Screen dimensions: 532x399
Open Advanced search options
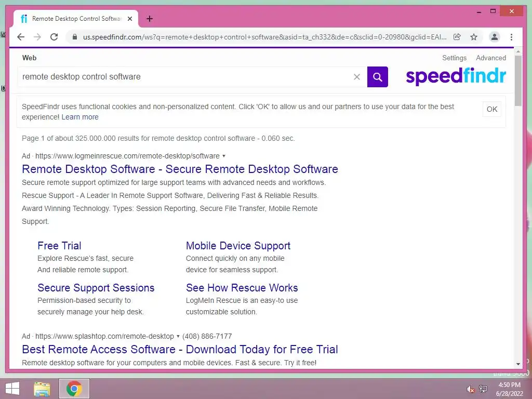click(x=490, y=58)
